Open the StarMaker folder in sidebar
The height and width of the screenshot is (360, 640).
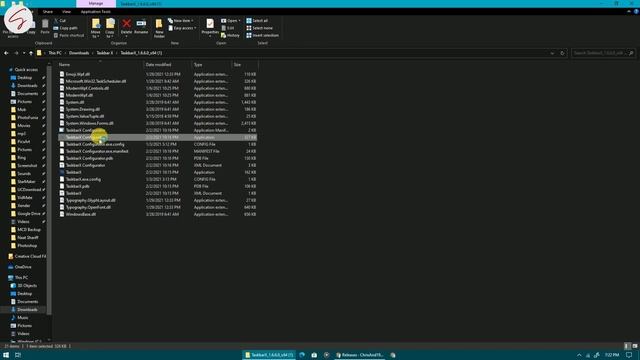pos(26,182)
